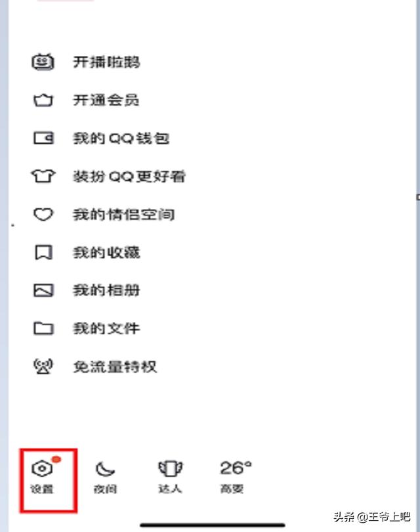This screenshot has width=420, height=532.
Task: Open 达人 badge at bottom
Action: click(170, 476)
